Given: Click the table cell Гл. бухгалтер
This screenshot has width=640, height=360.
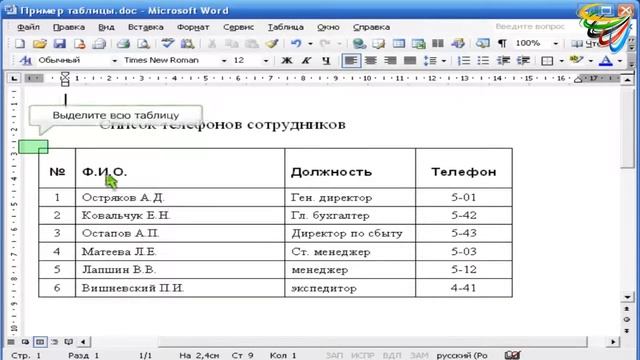Looking at the screenshot, I should [350, 216].
